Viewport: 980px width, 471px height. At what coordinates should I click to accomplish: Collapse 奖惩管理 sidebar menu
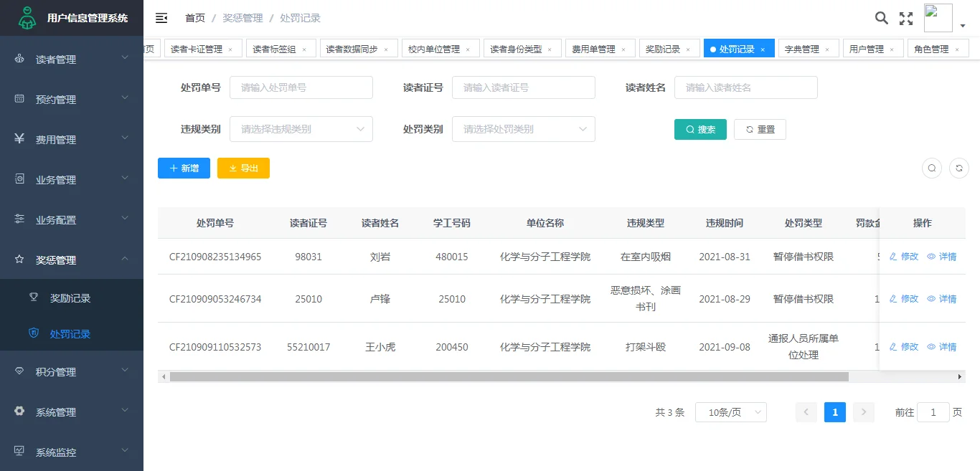click(x=72, y=260)
